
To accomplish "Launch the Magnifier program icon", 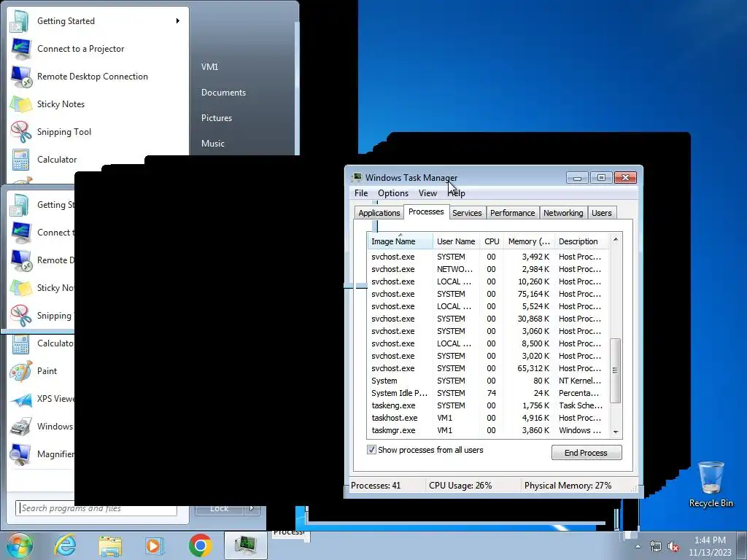I will point(20,454).
